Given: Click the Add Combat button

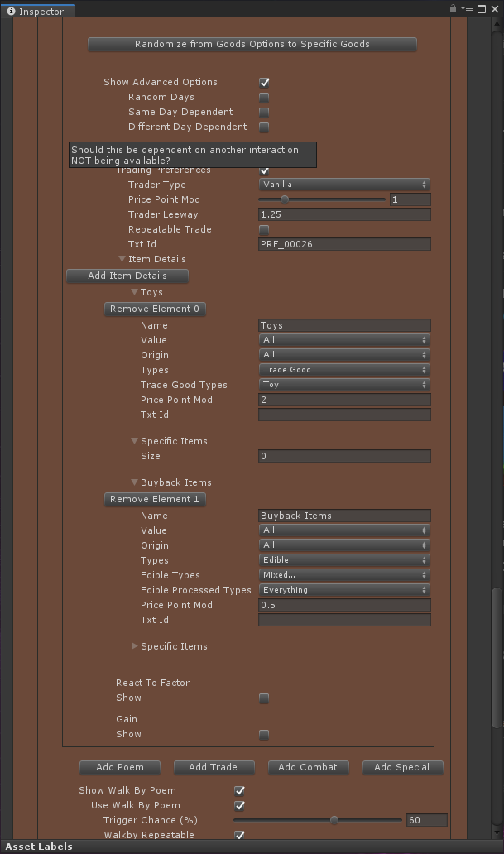Looking at the screenshot, I should pyautogui.click(x=309, y=767).
